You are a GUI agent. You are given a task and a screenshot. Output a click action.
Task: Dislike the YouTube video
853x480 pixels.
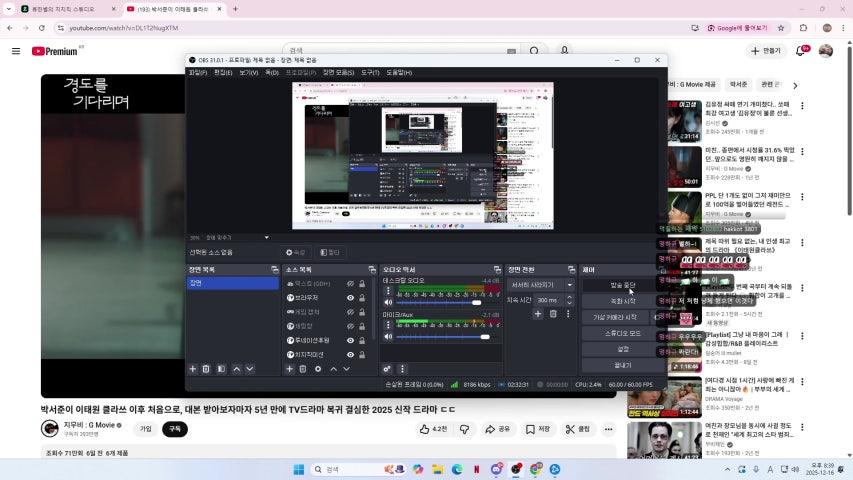click(465, 429)
